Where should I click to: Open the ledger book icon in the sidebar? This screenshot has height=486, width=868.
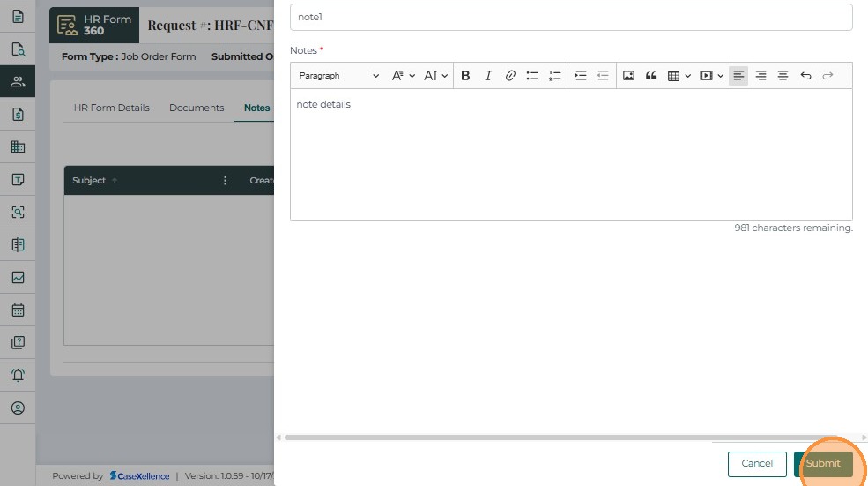(x=18, y=244)
